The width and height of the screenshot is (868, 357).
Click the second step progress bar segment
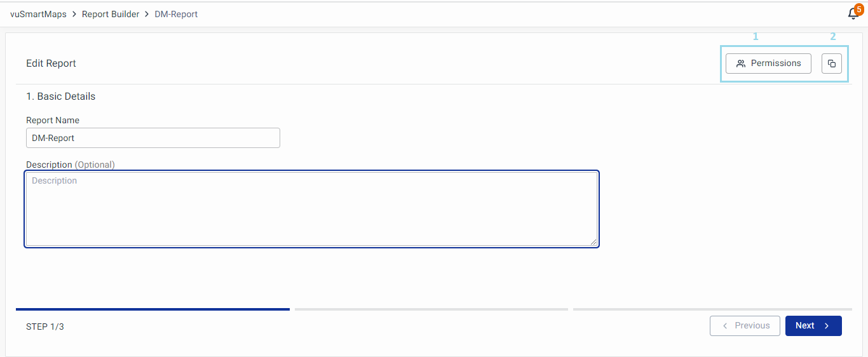(x=431, y=309)
